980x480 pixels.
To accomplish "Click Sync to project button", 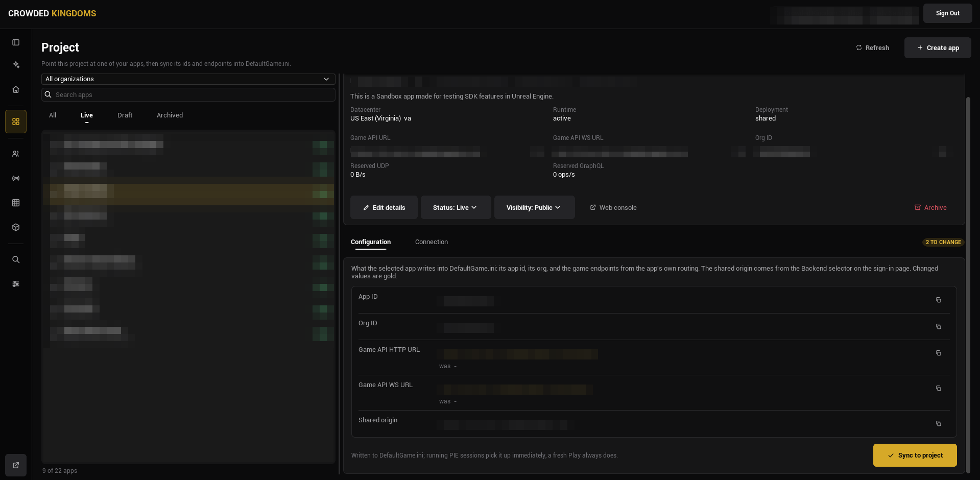I will (915, 455).
